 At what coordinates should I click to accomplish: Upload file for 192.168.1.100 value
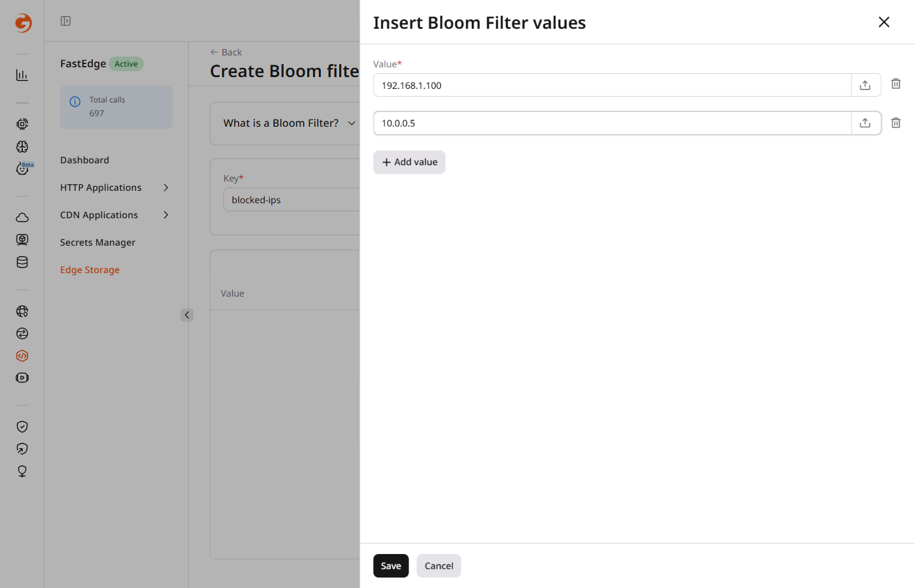point(865,85)
